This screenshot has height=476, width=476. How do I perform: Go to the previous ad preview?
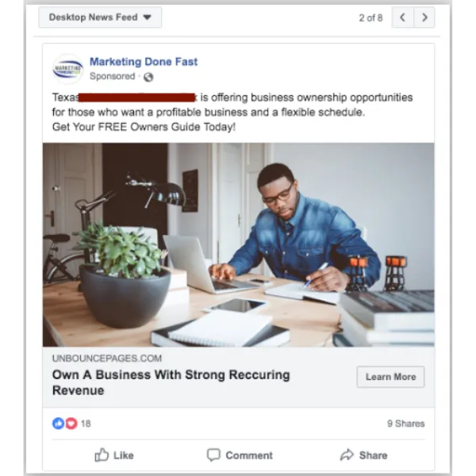click(402, 17)
